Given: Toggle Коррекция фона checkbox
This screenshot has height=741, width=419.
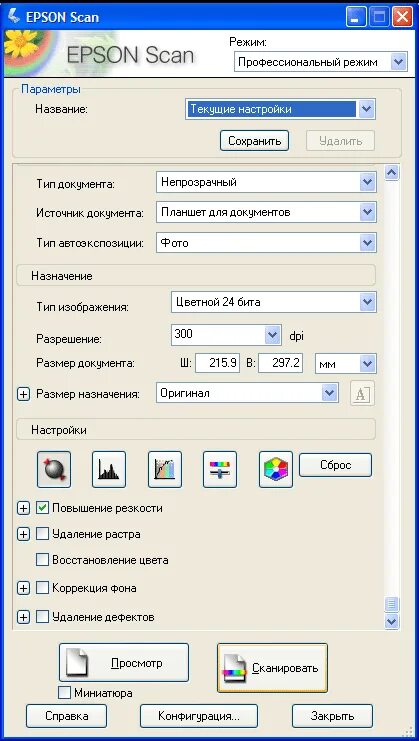Looking at the screenshot, I should [x=43, y=588].
